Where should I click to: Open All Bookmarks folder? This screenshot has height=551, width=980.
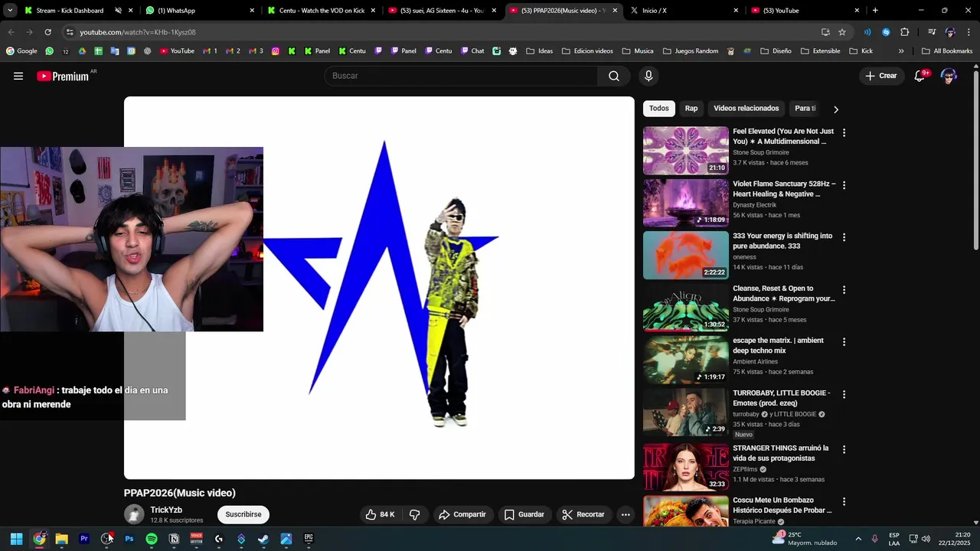946,51
